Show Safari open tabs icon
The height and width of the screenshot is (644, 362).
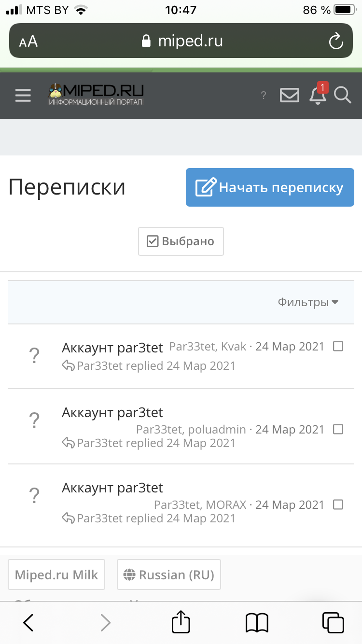[x=333, y=623]
